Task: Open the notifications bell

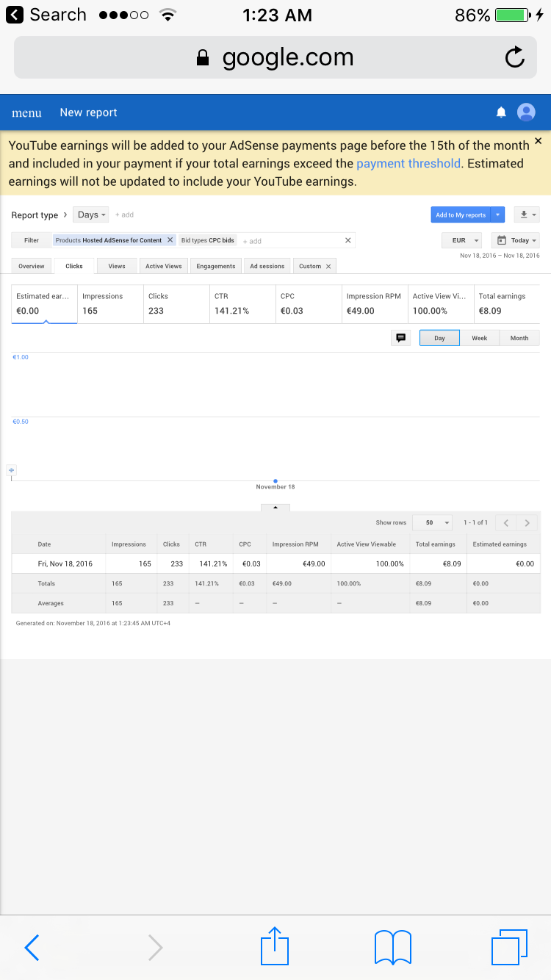Action: (x=501, y=112)
